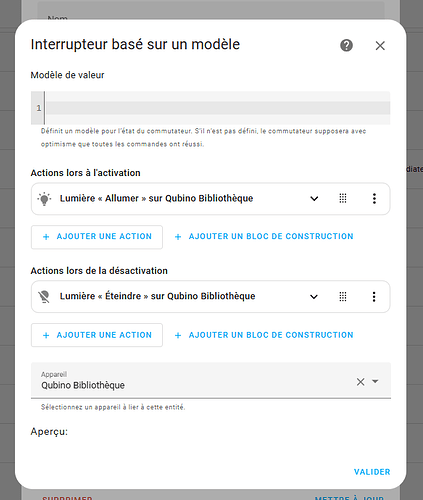The height and width of the screenshot is (500, 423).
Task: Open three-dot menu for Allumer action
Action: pyautogui.click(x=374, y=198)
